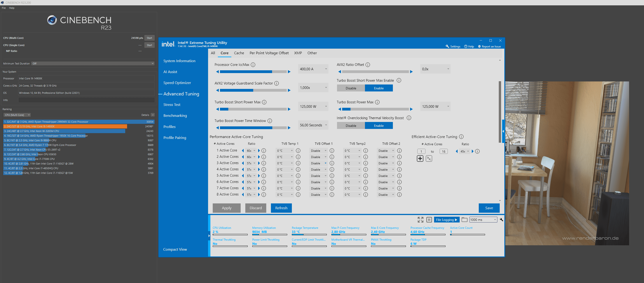Image resolution: width=644 pixels, height=283 pixels.
Task: Open TVB Offset 1 dropdown for 3 Active Cores
Action: 319,163
